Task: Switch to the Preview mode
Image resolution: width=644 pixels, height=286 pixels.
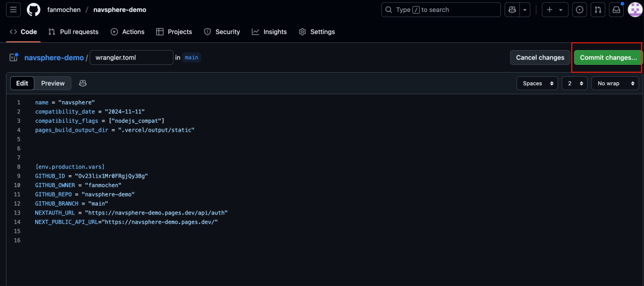Action: [x=52, y=83]
